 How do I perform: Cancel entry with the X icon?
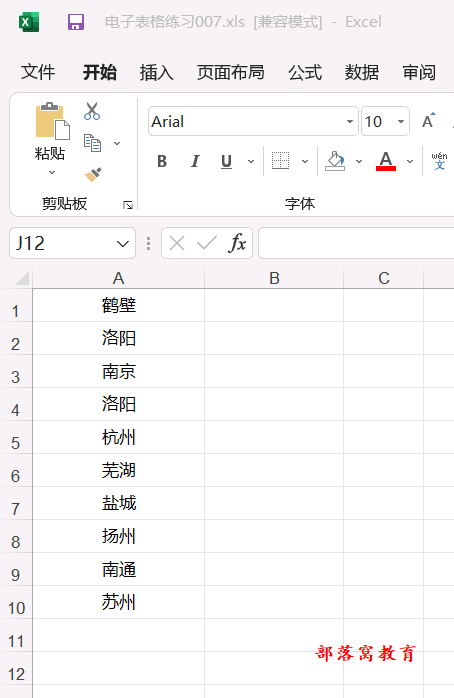(x=177, y=243)
